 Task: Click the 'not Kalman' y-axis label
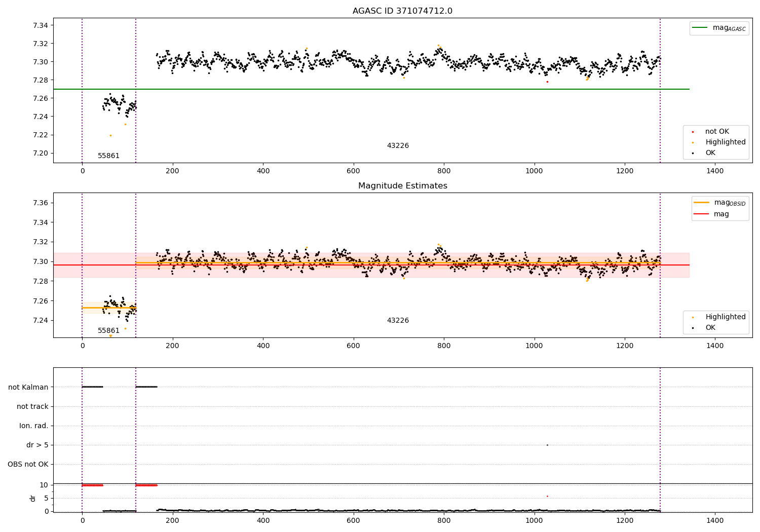[x=28, y=387]
